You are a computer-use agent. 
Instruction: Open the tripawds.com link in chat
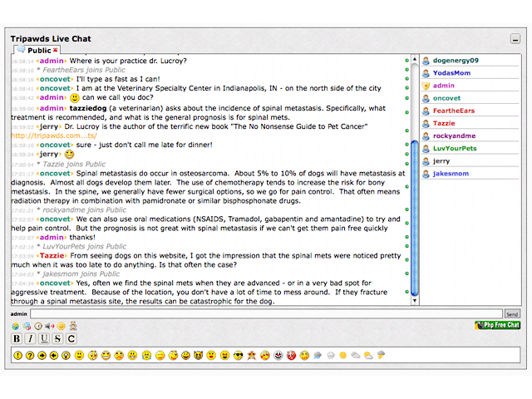point(54,135)
